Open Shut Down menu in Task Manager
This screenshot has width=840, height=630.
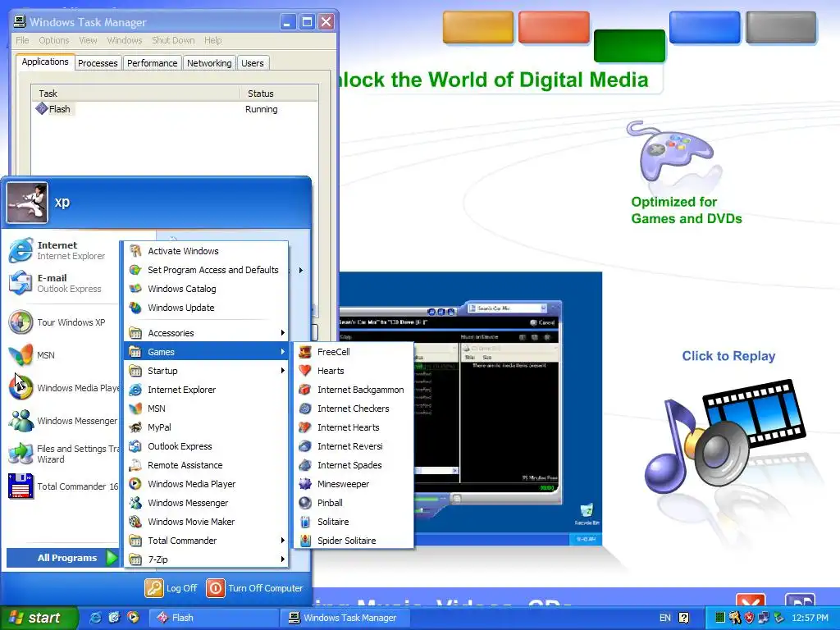pyautogui.click(x=173, y=40)
